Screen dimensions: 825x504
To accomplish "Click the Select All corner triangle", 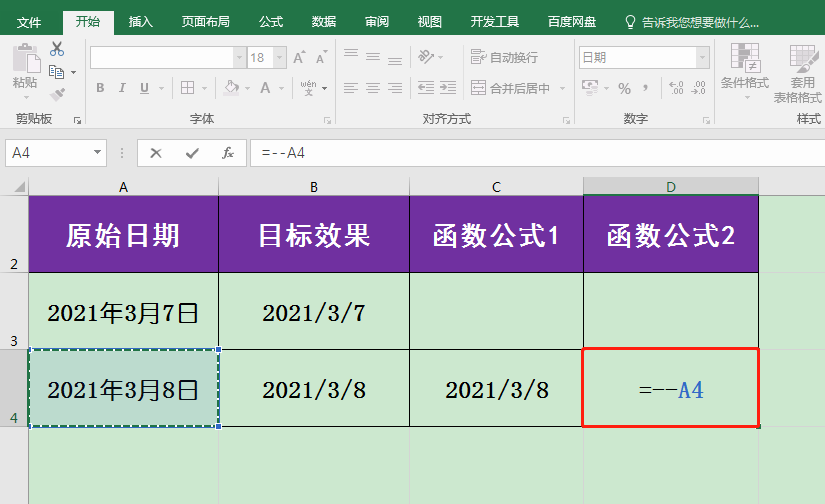I will click(x=19, y=187).
